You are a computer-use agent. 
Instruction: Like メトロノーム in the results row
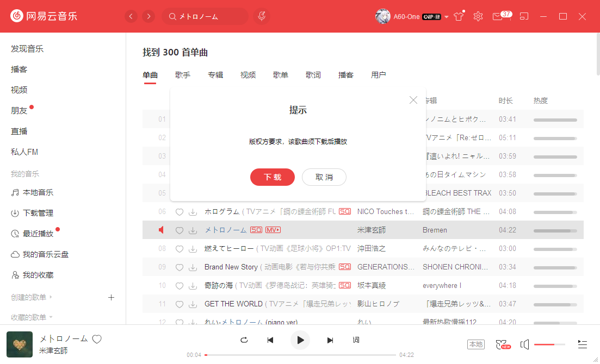pyautogui.click(x=179, y=230)
